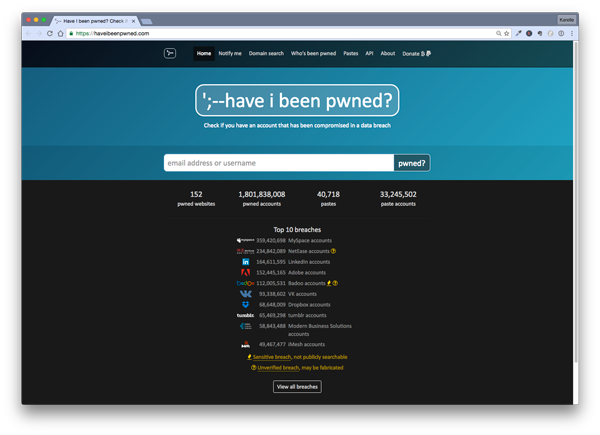Open the Pastes nav item
Image resolution: width=600 pixels, height=435 pixels.
(351, 54)
